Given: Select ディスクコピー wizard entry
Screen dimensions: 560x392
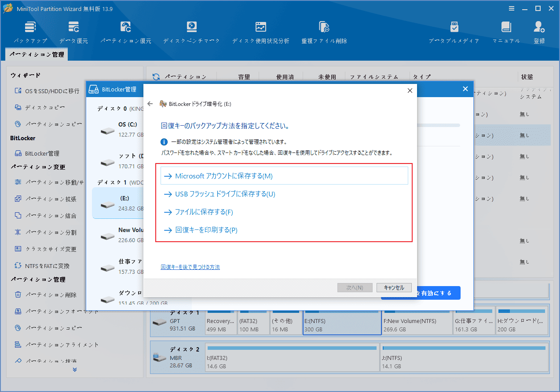Looking at the screenshot, I should (x=40, y=107).
